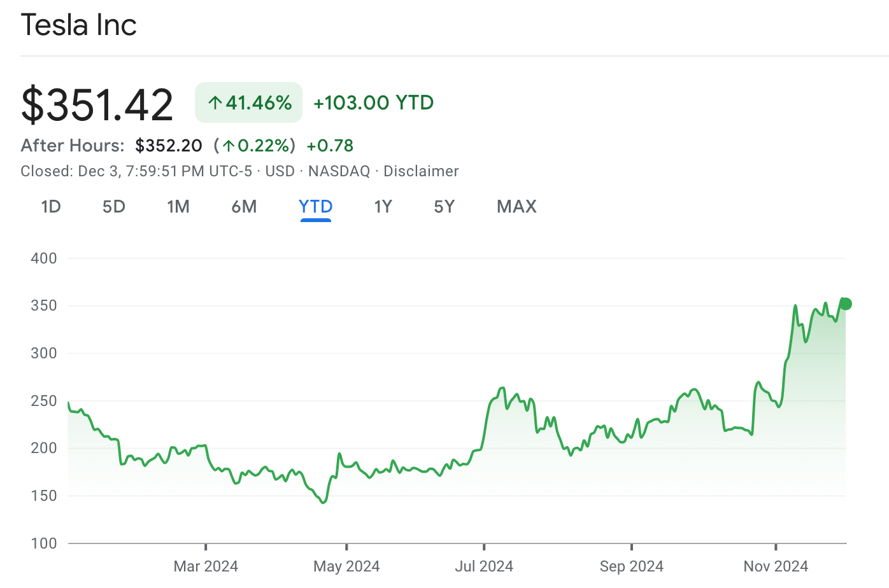Click the +103.00 YTD change text
889x588 pixels.
tap(373, 102)
